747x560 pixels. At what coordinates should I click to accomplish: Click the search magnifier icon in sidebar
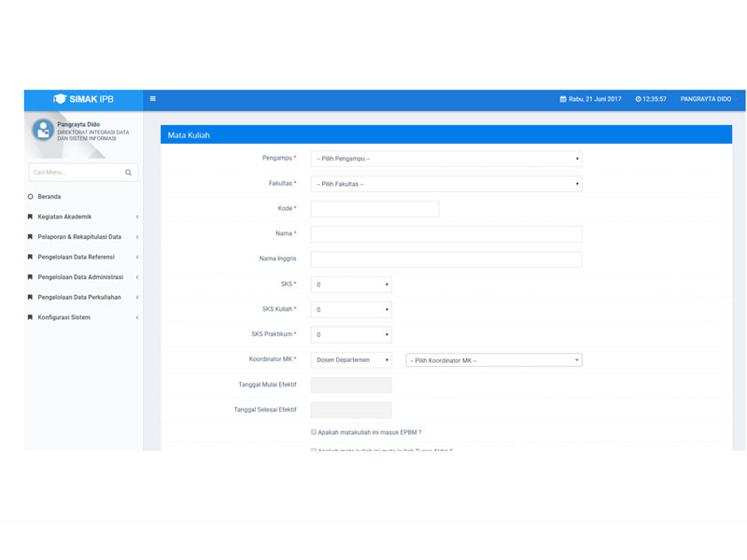click(129, 173)
